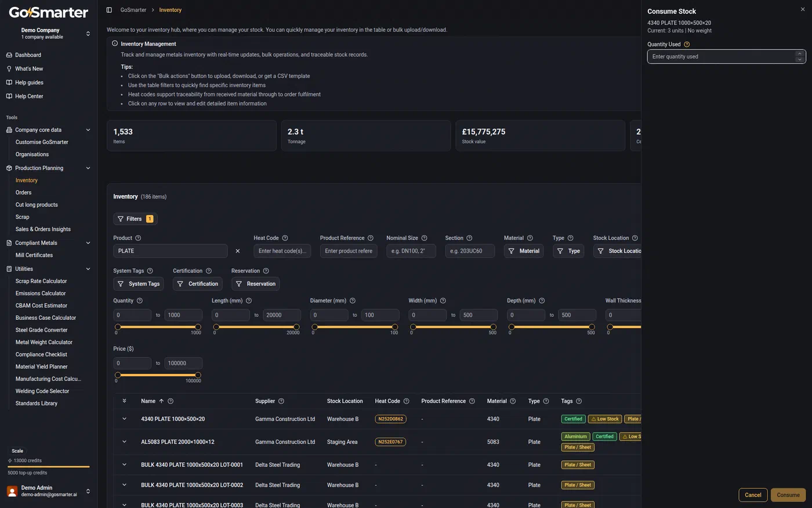Image resolution: width=812 pixels, height=508 pixels.
Task: Click the Supplier column help icon
Action: point(281,401)
